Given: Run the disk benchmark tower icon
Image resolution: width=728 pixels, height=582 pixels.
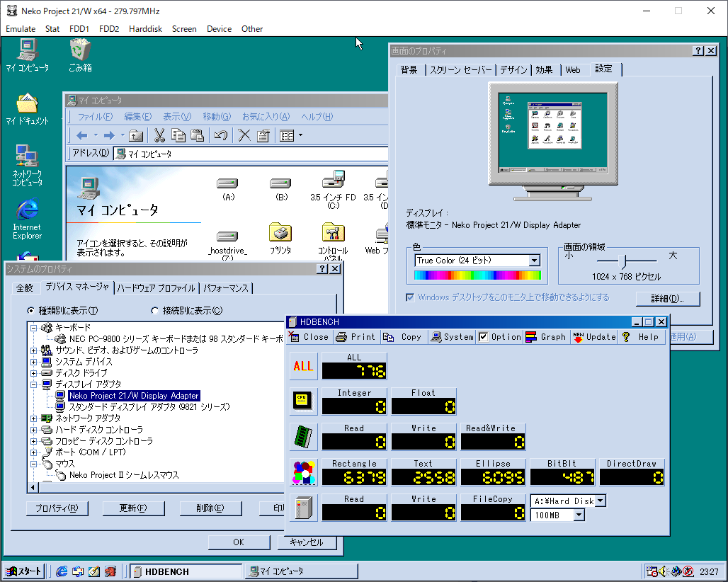Looking at the screenshot, I should coord(304,508).
